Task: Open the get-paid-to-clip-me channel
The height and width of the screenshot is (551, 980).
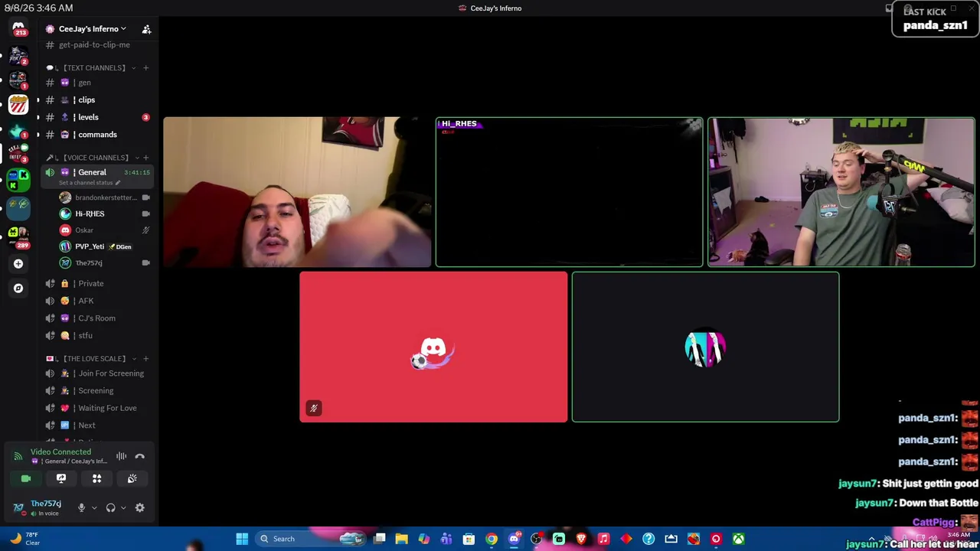Action: (98, 45)
